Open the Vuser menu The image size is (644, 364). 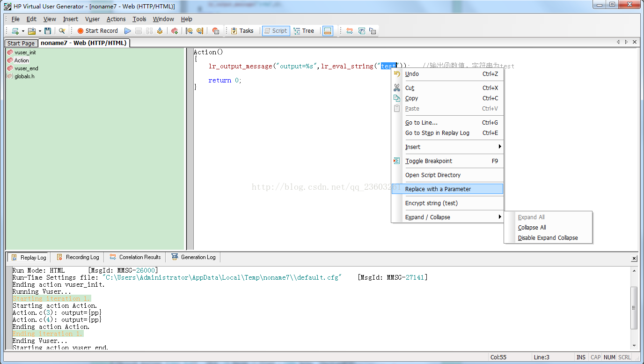pyautogui.click(x=93, y=19)
